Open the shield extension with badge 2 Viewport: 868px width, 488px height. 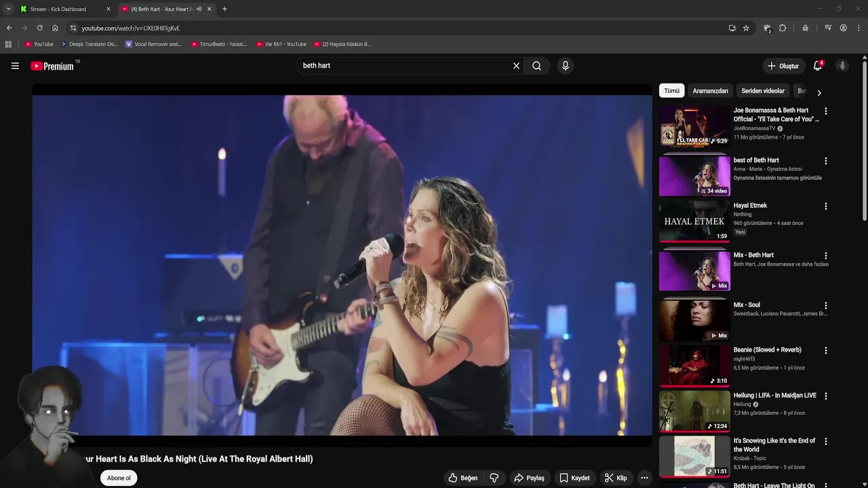767,28
